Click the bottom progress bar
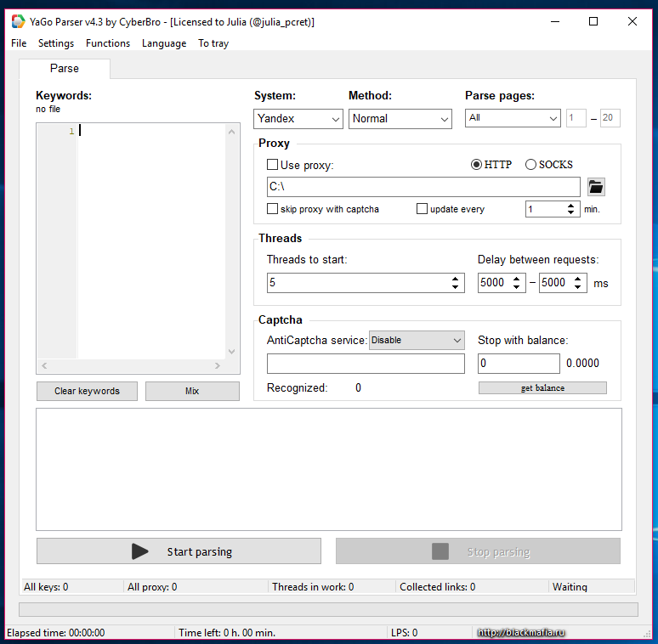 click(328, 609)
